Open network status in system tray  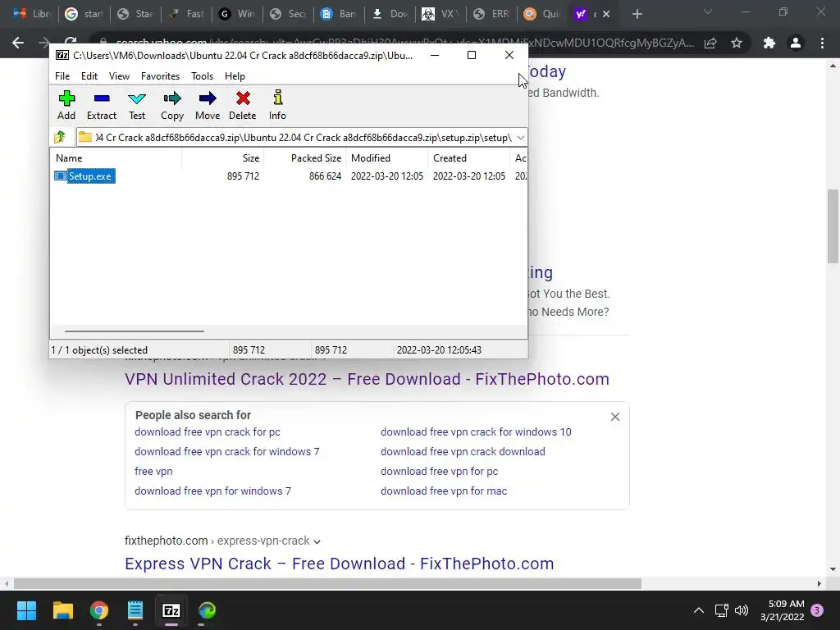pos(721,610)
